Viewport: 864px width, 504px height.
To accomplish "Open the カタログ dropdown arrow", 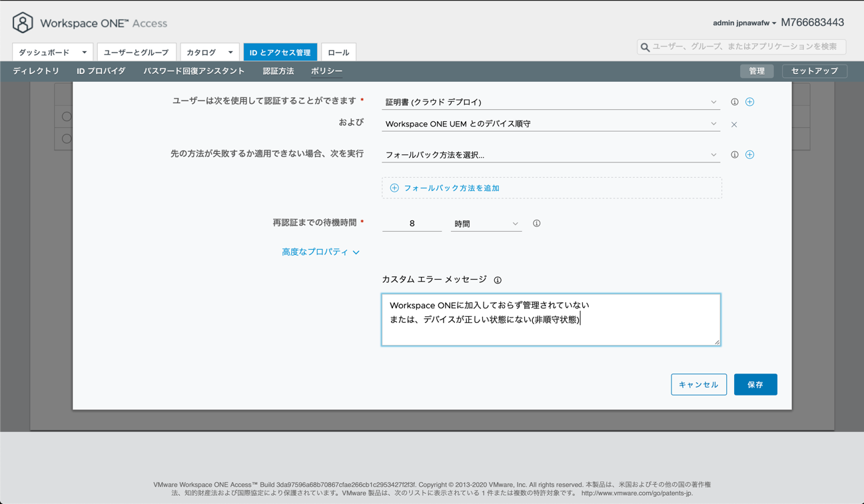I will pyautogui.click(x=230, y=53).
